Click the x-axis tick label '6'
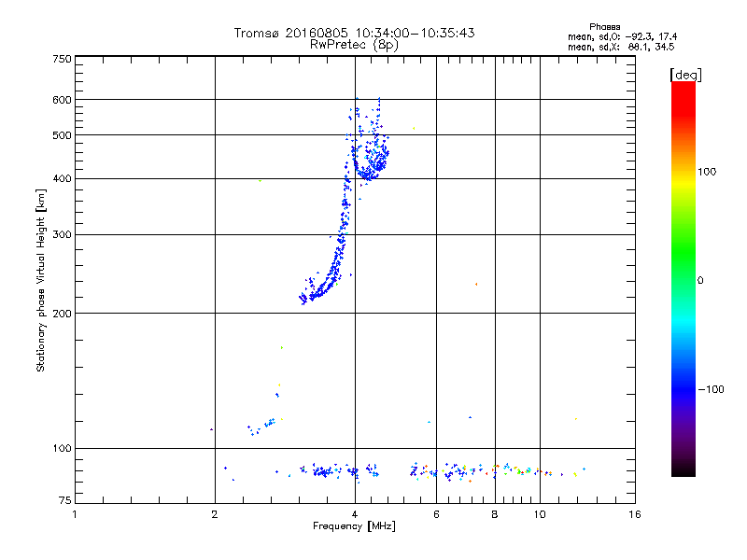Viewport: 747px width, 560px height. (x=436, y=514)
